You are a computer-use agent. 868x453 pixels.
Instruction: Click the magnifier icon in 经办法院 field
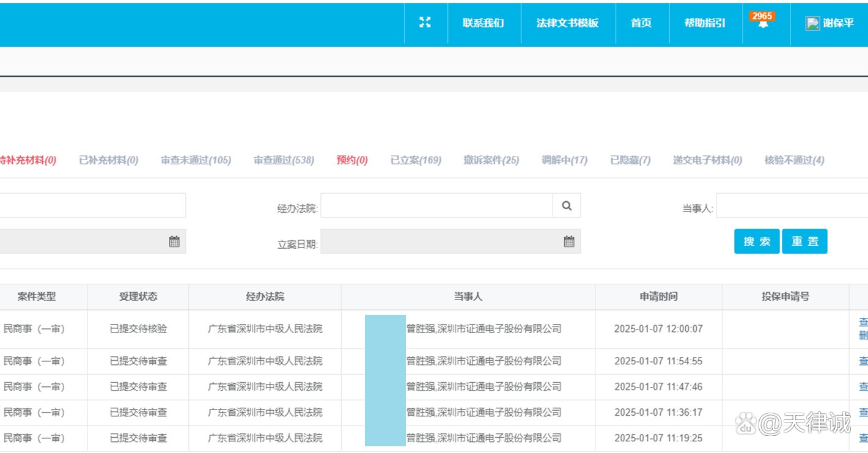coord(567,206)
